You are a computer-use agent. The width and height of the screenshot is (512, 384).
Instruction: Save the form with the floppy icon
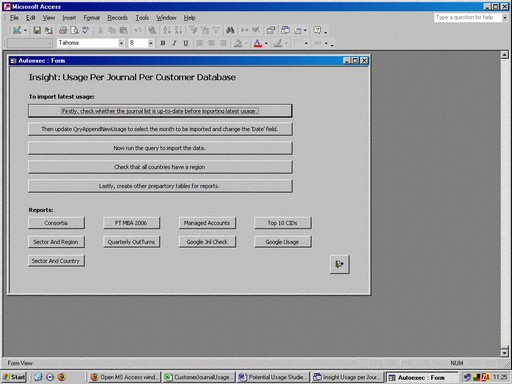[x=37, y=30]
